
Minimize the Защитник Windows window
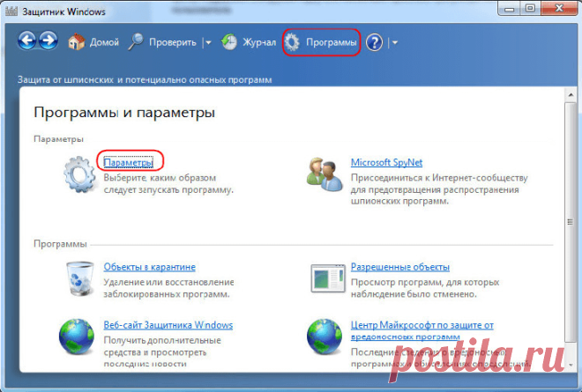pyautogui.click(x=510, y=9)
